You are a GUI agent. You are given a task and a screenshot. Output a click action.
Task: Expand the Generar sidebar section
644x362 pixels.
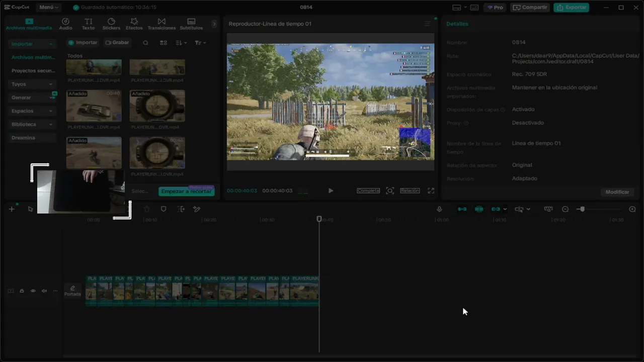(32, 98)
